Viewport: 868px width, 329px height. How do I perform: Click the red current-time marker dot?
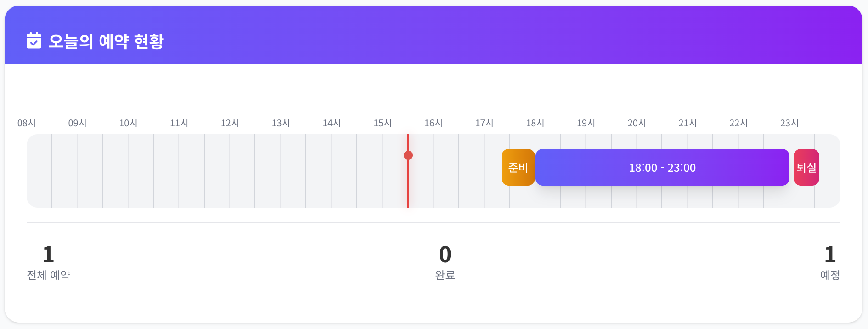pos(408,155)
